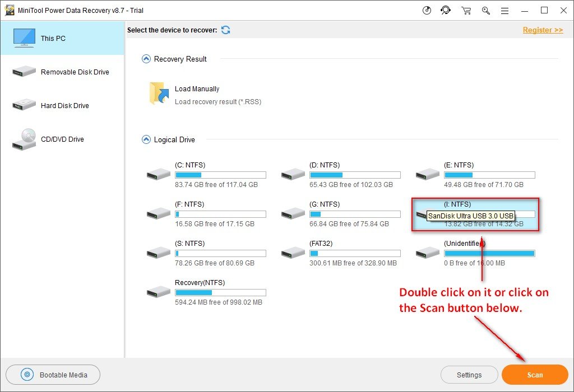
Task: Click "78.26 GB free of 80.69 GB" text
Action: (x=215, y=263)
